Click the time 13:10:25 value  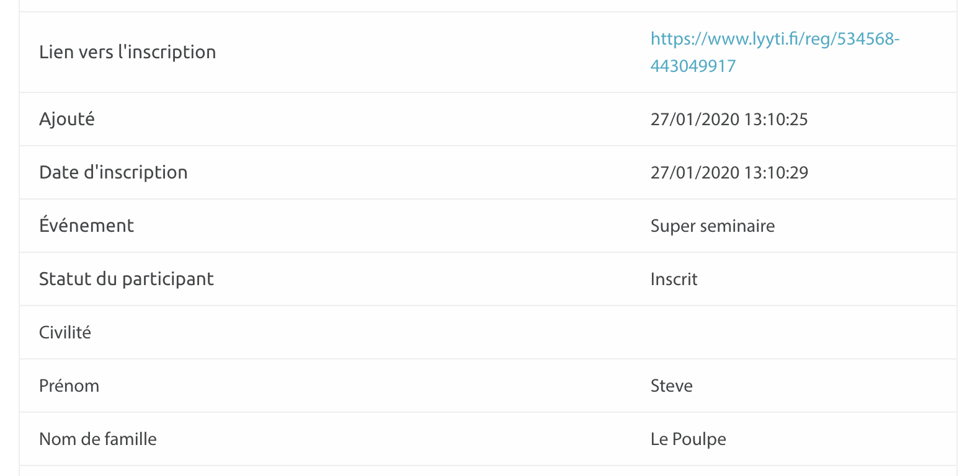click(776, 119)
